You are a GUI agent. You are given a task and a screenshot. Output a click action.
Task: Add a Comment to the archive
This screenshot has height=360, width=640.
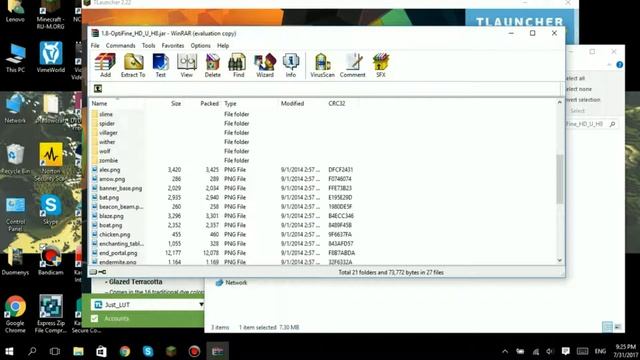[353, 65]
